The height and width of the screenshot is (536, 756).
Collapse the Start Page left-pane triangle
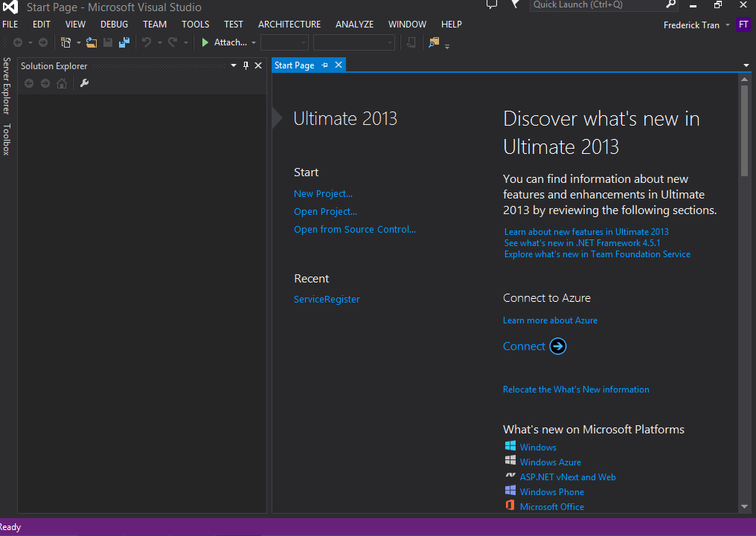coord(278,118)
